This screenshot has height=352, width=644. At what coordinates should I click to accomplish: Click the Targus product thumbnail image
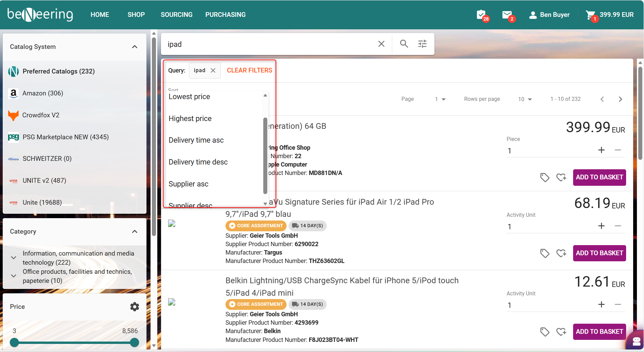172,224
